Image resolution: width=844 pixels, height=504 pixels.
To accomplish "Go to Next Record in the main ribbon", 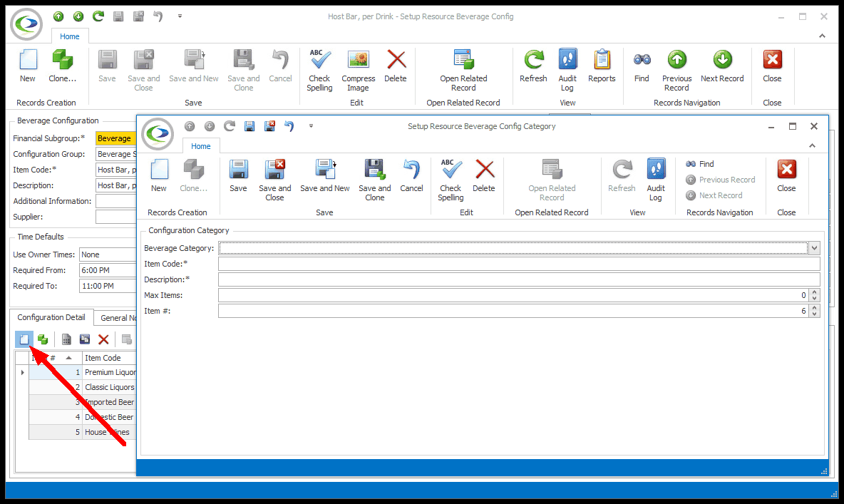I will click(x=722, y=66).
